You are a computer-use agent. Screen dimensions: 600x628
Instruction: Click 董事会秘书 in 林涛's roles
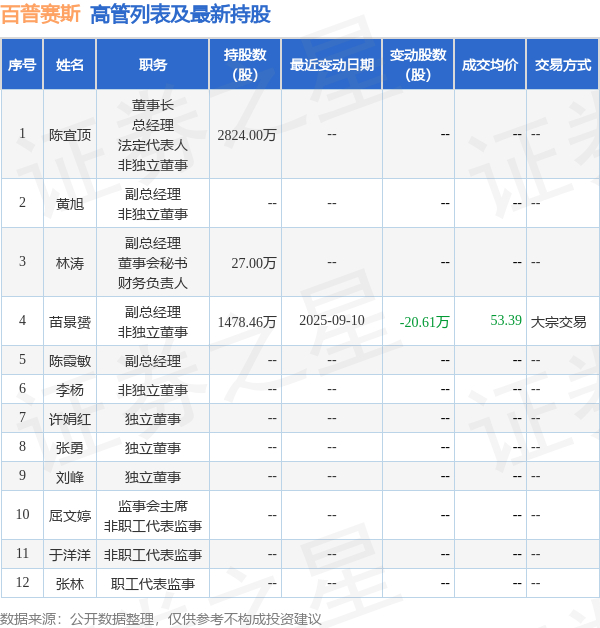(153, 263)
